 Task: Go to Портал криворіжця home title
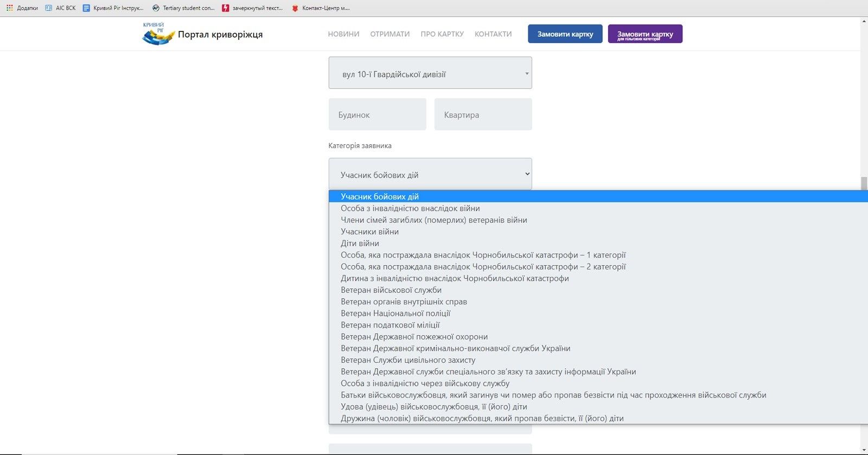click(x=220, y=34)
